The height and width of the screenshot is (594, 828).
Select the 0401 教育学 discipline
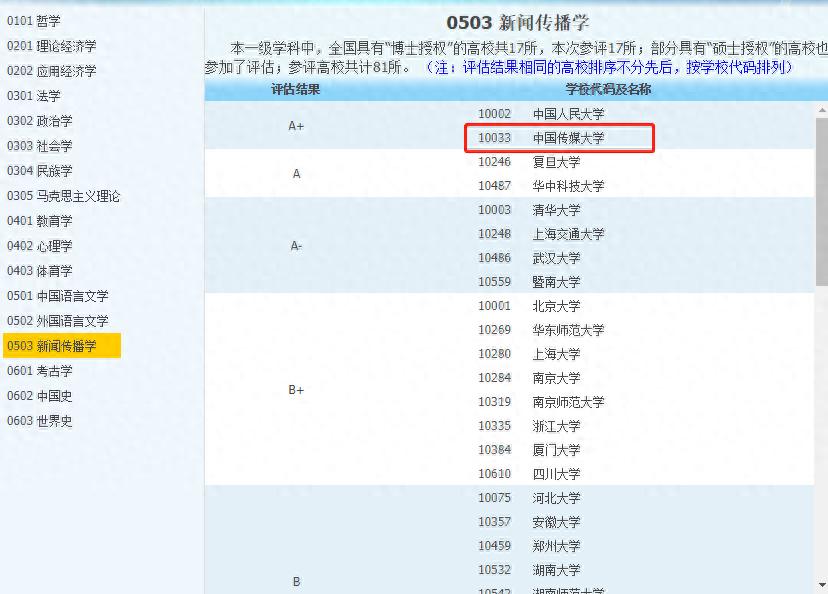click(40, 220)
